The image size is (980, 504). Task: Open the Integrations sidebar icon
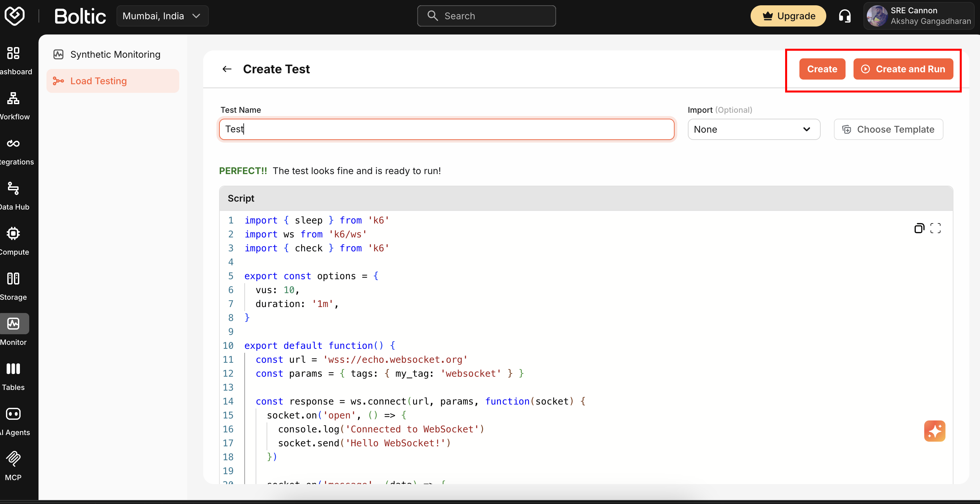[13, 143]
